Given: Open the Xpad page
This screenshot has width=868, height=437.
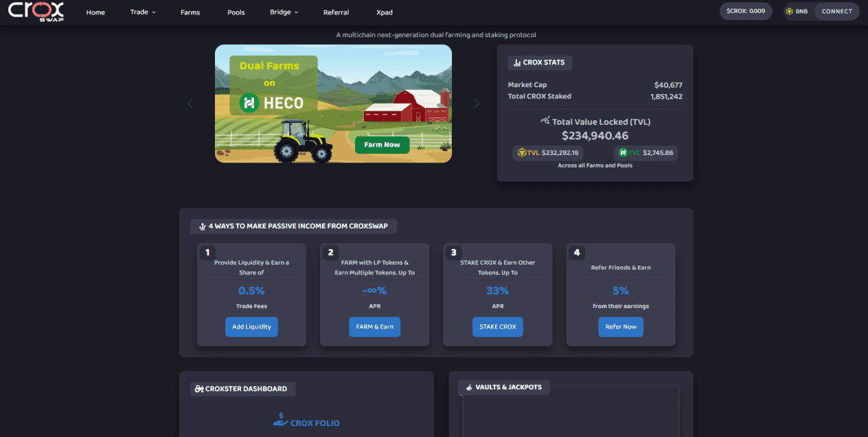Looking at the screenshot, I should pyautogui.click(x=385, y=12).
